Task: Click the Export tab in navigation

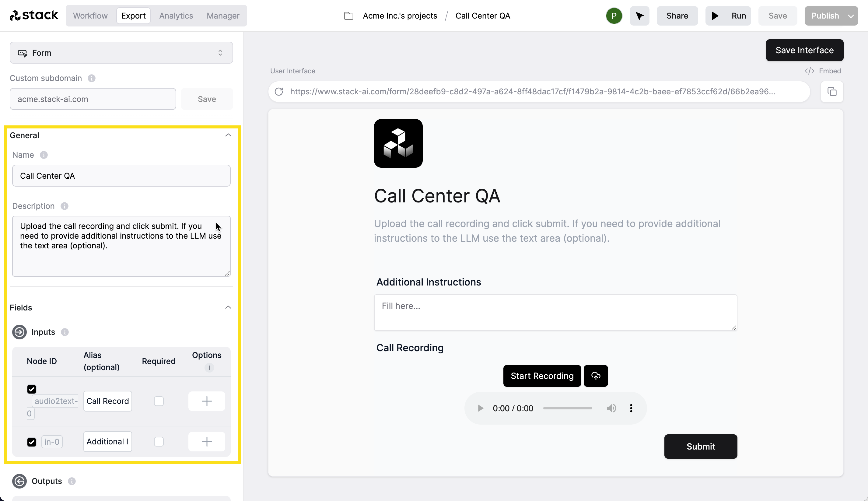Action: pyautogui.click(x=133, y=16)
